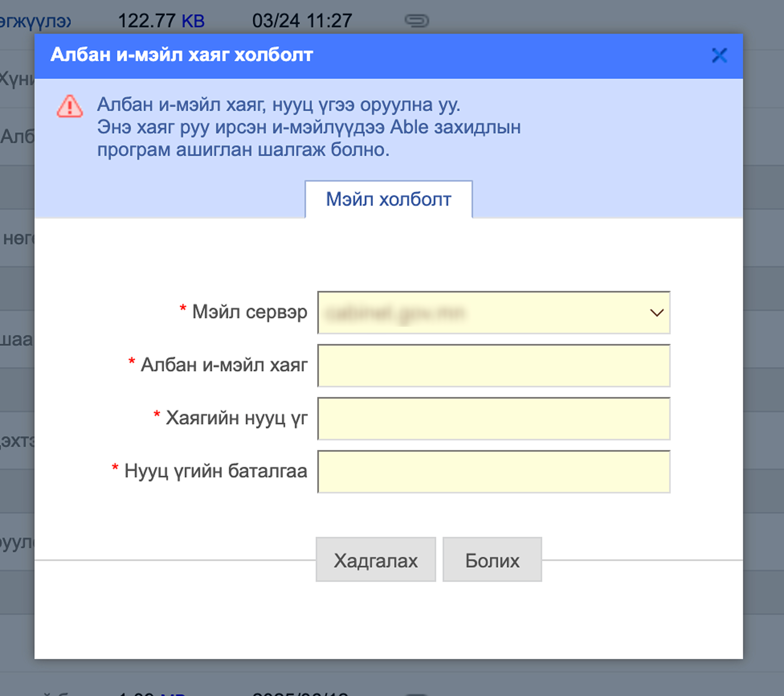Click the blue file name link at top left
This screenshot has height=696, width=784.
(35, 21)
